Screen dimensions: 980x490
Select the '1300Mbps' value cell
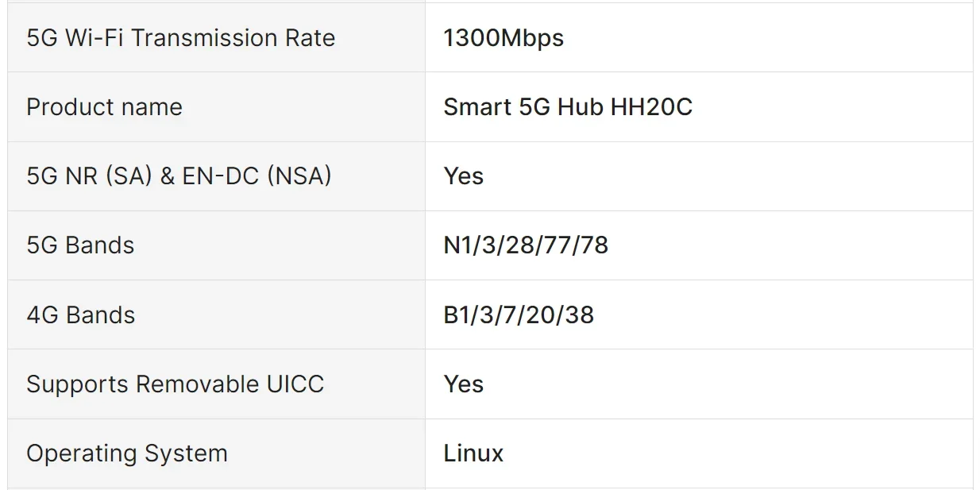504,38
